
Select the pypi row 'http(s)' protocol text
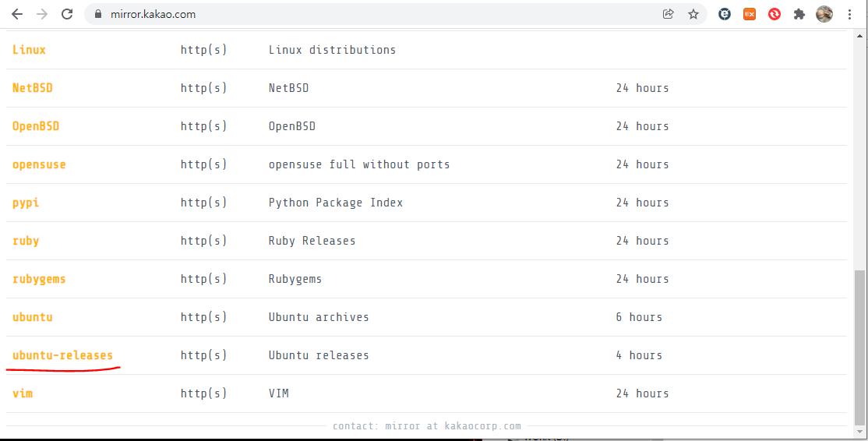tap(203, 203)
